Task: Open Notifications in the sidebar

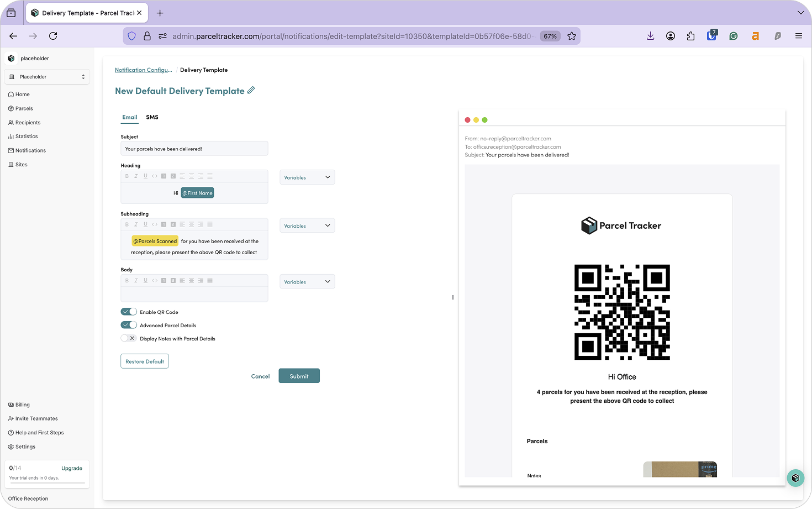Action: coord(27,150)
